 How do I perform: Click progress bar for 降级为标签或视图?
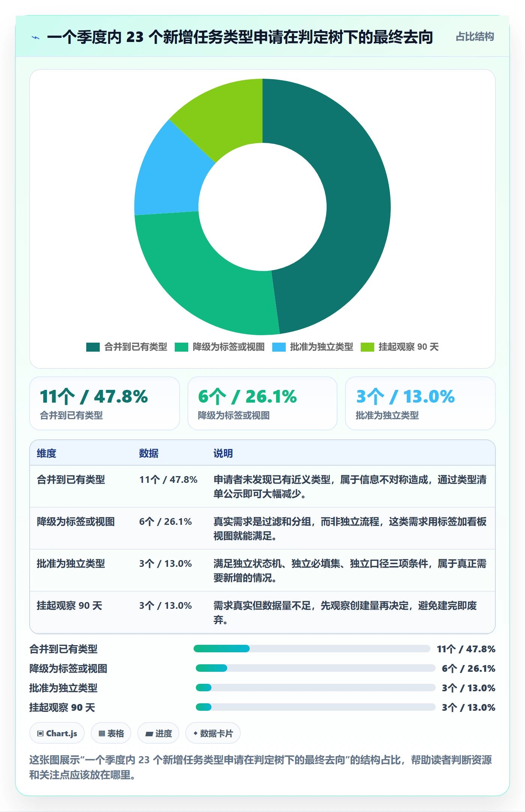pyautogui.click(x=315, y=668)
